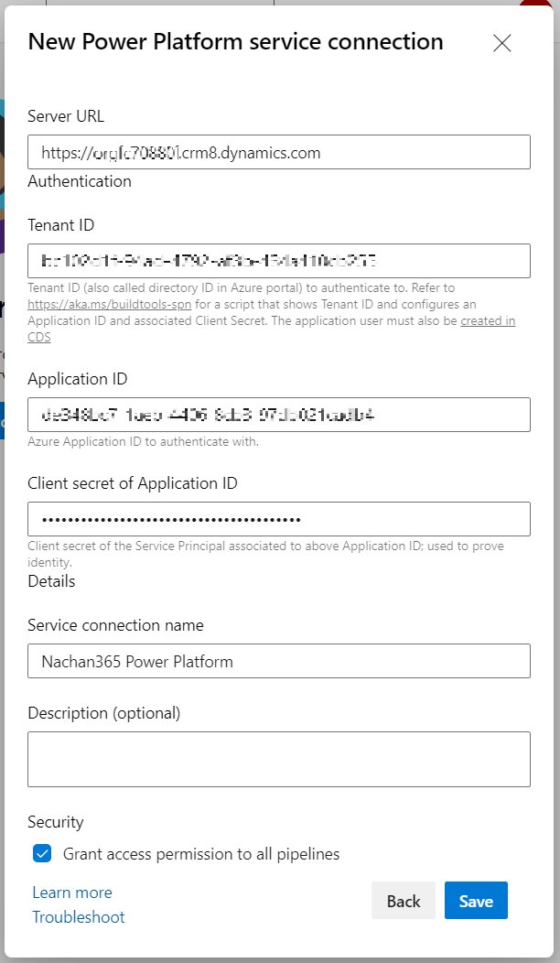Select the Application ID input field
The image size is (560, 963).
(279, 415)
